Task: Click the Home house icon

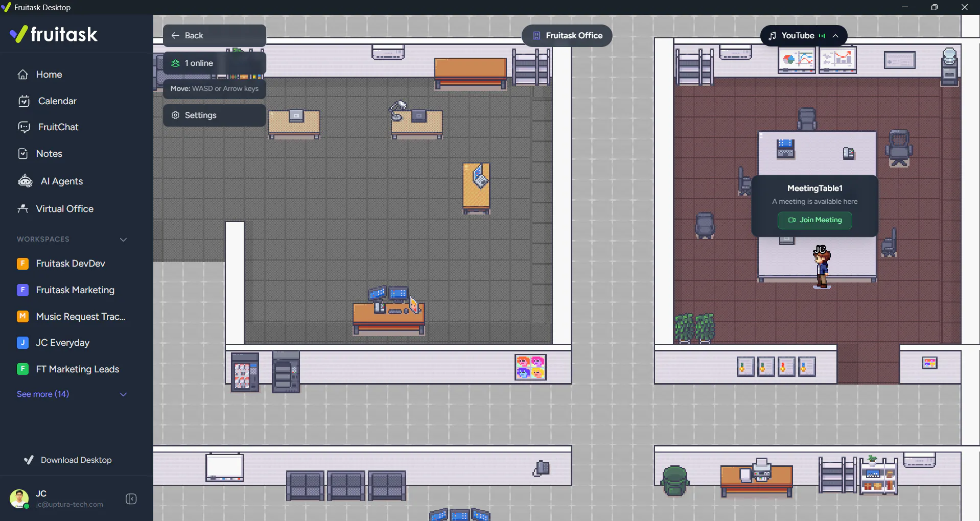Action: coord(23,75)
